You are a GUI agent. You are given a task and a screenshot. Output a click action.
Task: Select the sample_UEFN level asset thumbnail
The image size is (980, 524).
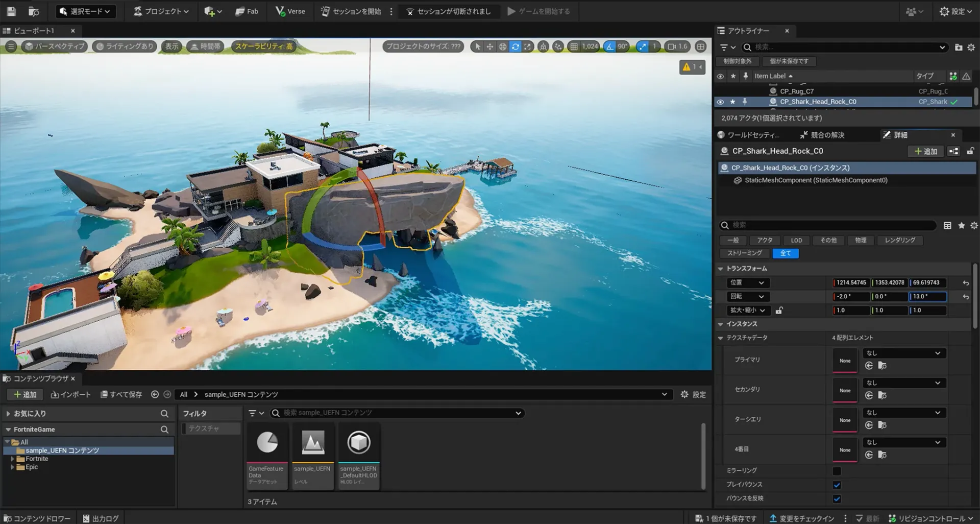click(x=312, y=443)
